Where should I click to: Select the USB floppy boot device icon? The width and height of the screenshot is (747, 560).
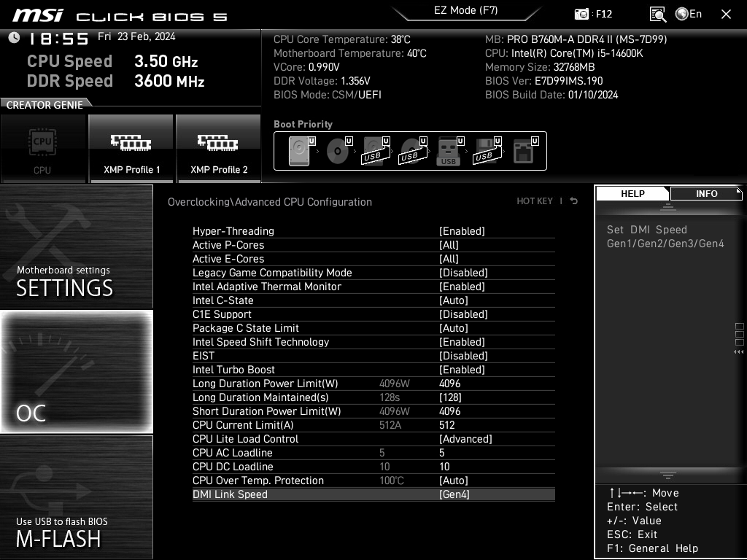(487, 151)
